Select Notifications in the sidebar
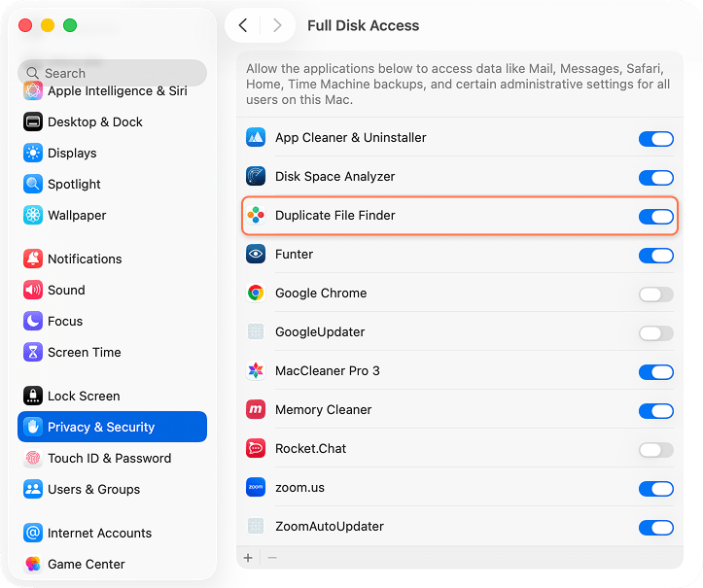 click(x=85, y=259)
